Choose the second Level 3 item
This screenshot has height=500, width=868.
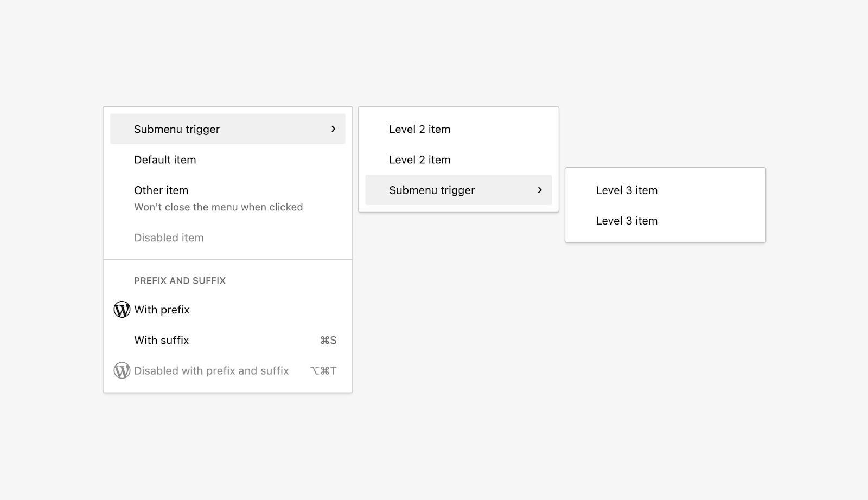point(665,221)
